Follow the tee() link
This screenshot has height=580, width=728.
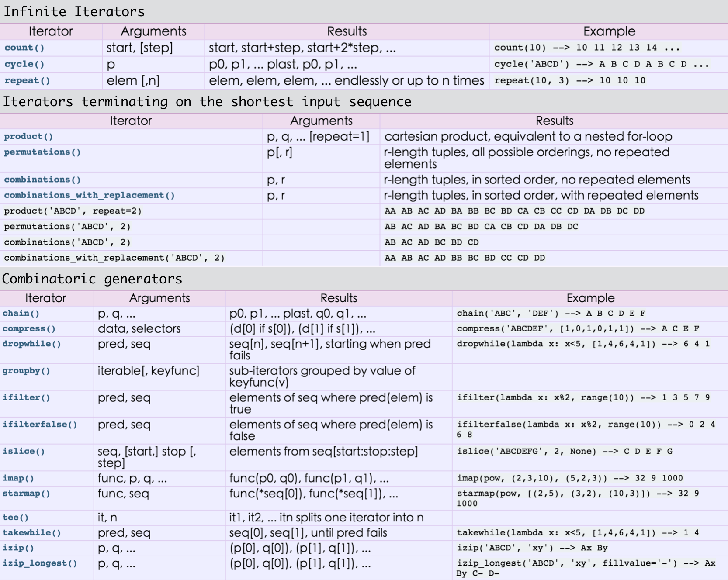pos(16,518)
